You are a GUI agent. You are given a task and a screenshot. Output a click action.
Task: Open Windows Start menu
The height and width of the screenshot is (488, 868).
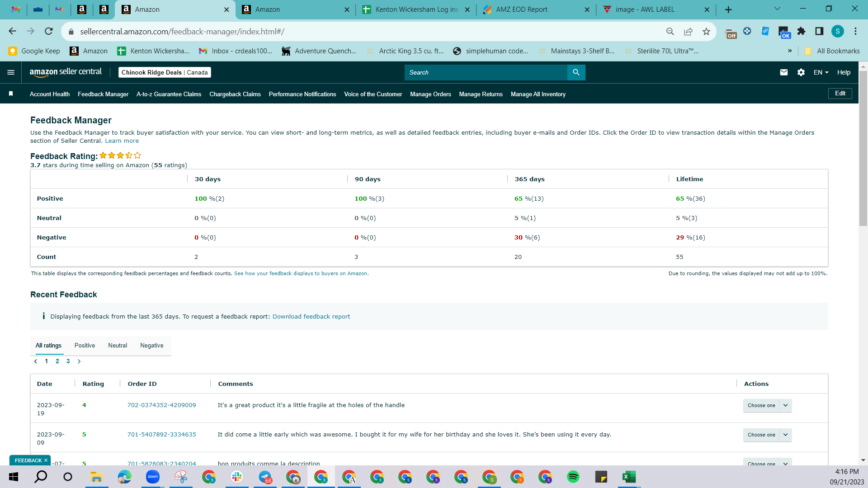pos(14,477)
